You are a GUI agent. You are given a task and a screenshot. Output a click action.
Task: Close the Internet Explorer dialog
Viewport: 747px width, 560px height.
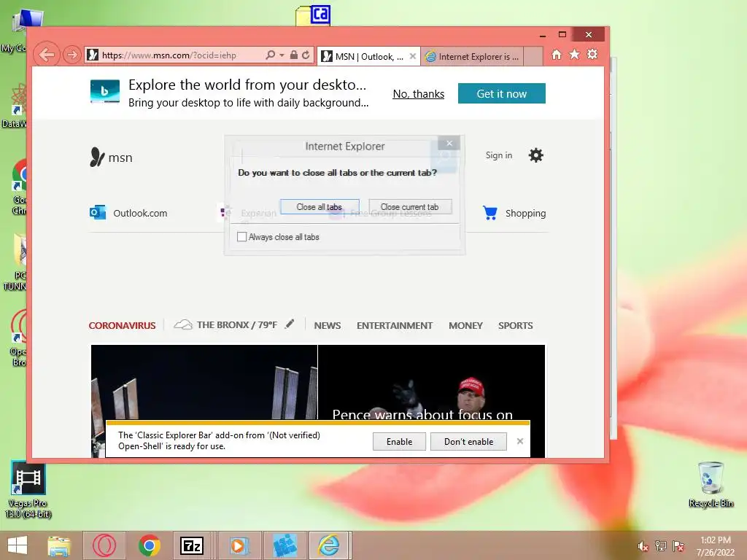click(449, 143)
